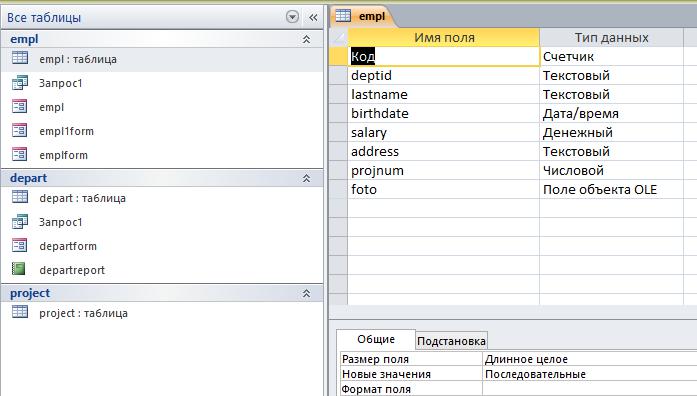Open the Подстановка properties tab
Image resolution: width=697 pixels, height=396 pixels.
tap(451, 341)
